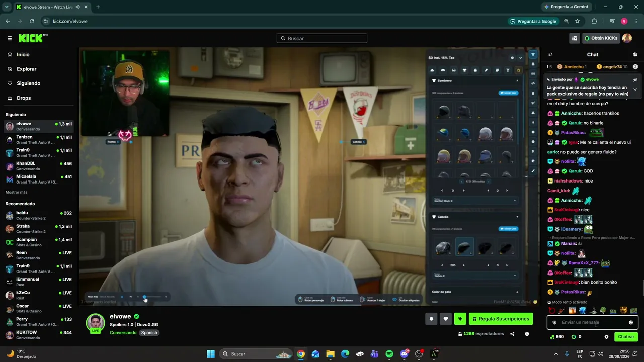Open recommended channel baldu
Viewport: 644px width, 362px height.
pyautogui.click(x=39, y=215)
